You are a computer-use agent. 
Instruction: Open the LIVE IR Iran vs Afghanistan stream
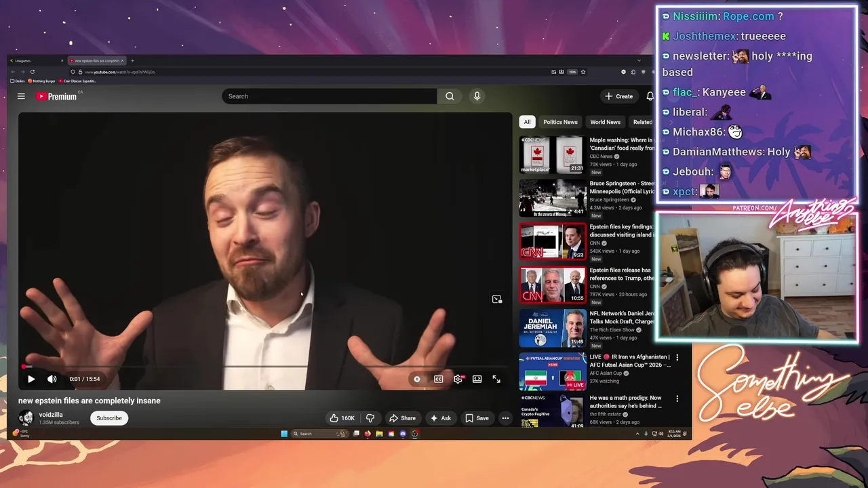(x=553, y=371)
